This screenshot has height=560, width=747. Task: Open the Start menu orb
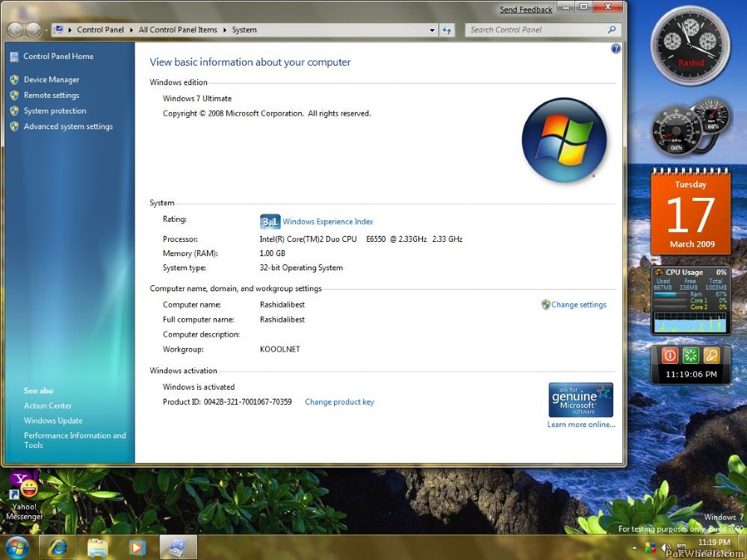16,547
